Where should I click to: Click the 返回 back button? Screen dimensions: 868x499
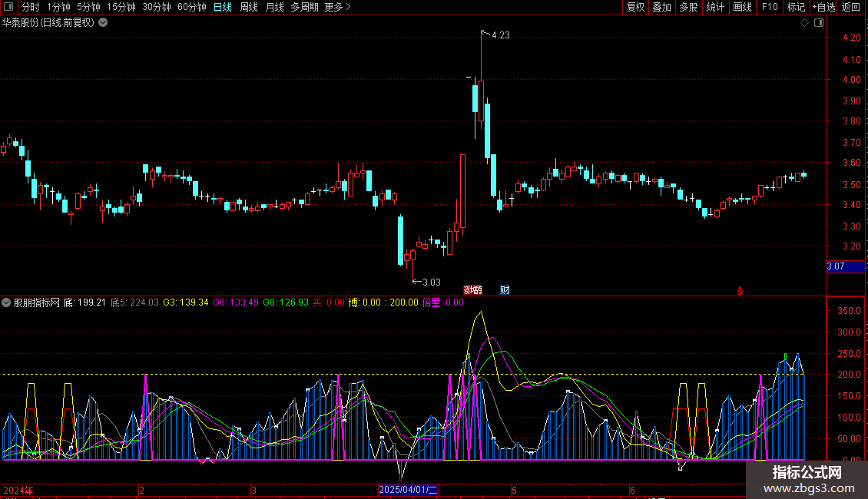[851, 7]
